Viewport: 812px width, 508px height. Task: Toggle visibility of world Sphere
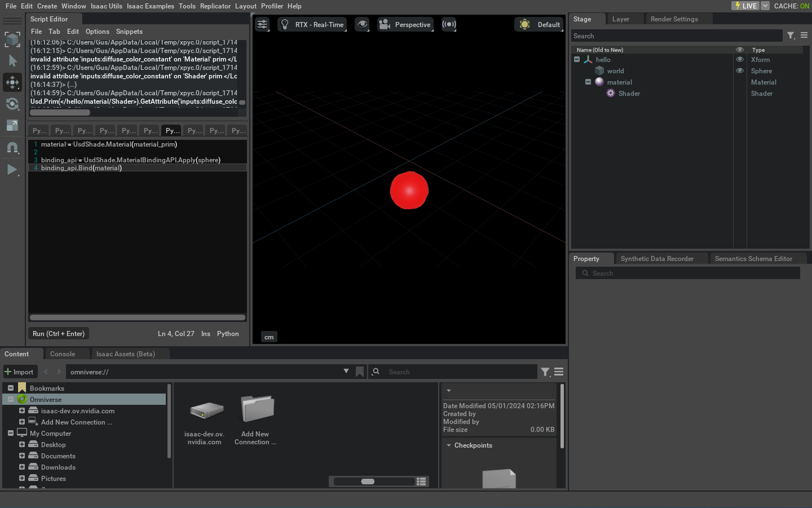pyautogui.click(x=740, y=70)
